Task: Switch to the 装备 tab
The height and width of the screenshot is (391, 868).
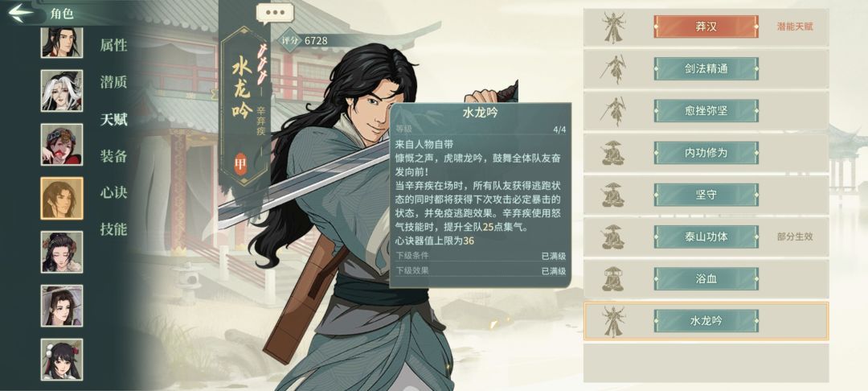Action: coord(113,155)
